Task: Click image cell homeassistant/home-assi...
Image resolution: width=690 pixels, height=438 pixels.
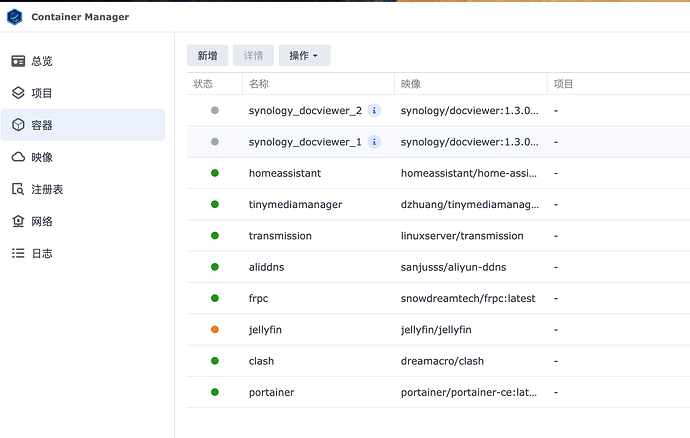Action: 469,173
